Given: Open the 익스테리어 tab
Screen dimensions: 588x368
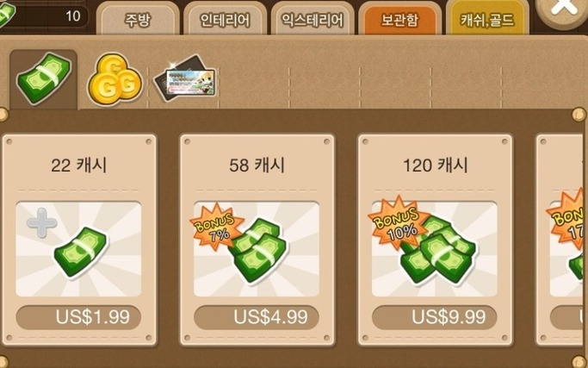Looking at the screenshot, I should click(313, 20).
